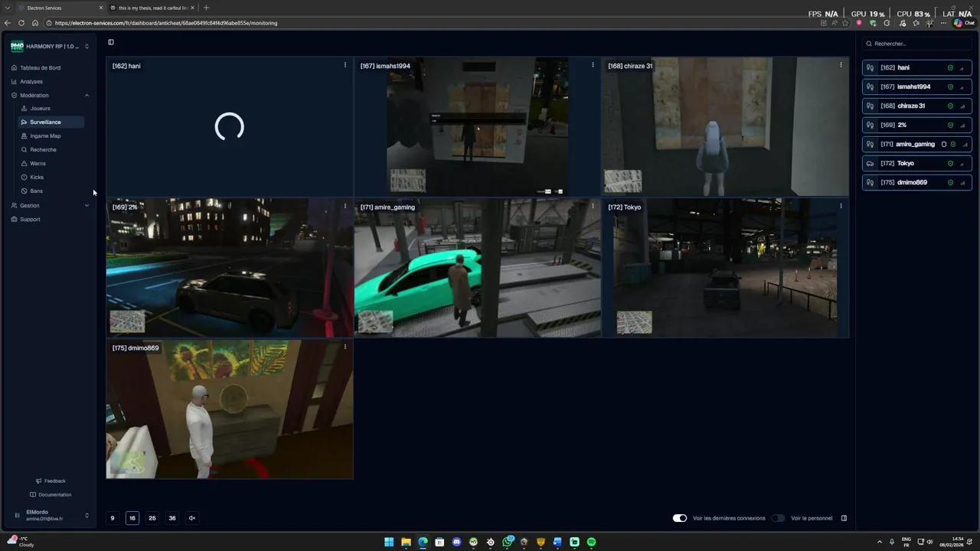The height and width of the screenshot is (551, 980).
Task: Open File Explorer from the taskbar
Action: [x=406, y=542]
